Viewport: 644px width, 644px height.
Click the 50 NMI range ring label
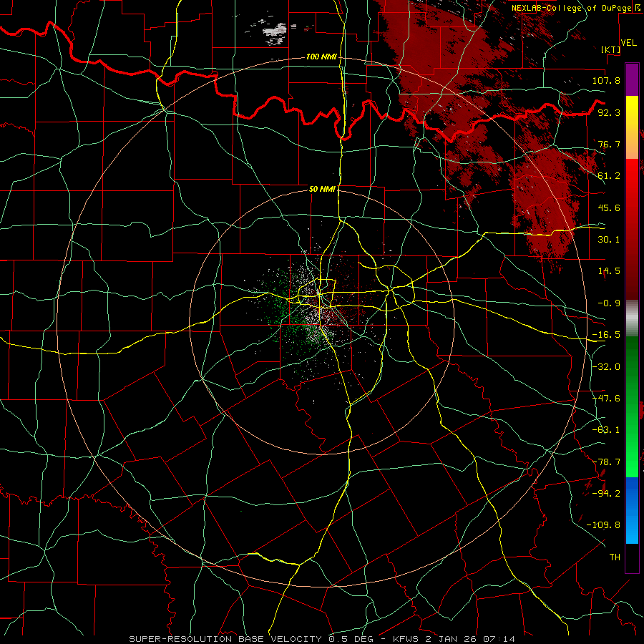point(322,189)
